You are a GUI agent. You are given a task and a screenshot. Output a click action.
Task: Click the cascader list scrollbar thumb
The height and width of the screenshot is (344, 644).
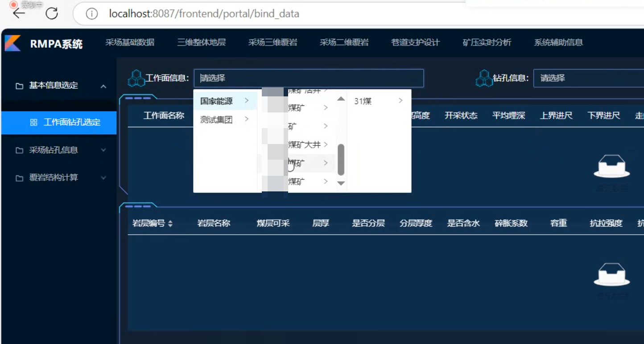[341, 160]
